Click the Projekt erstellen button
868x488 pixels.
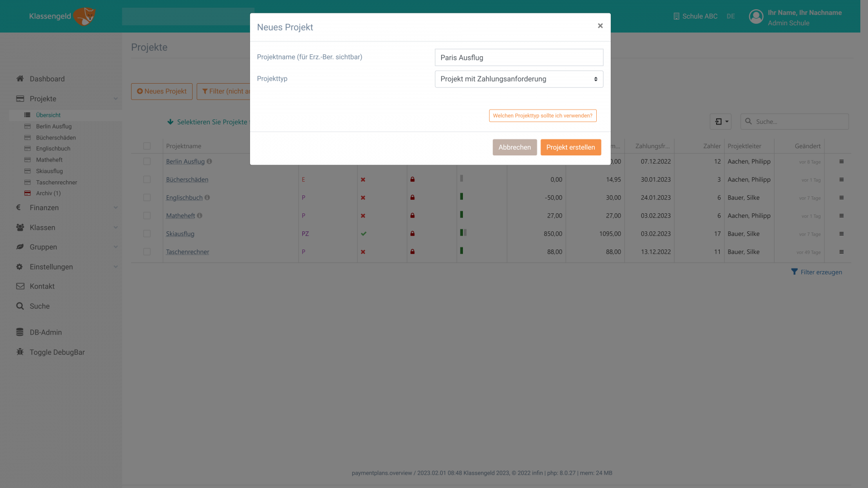pyautogui.click(x=570, y=147)
